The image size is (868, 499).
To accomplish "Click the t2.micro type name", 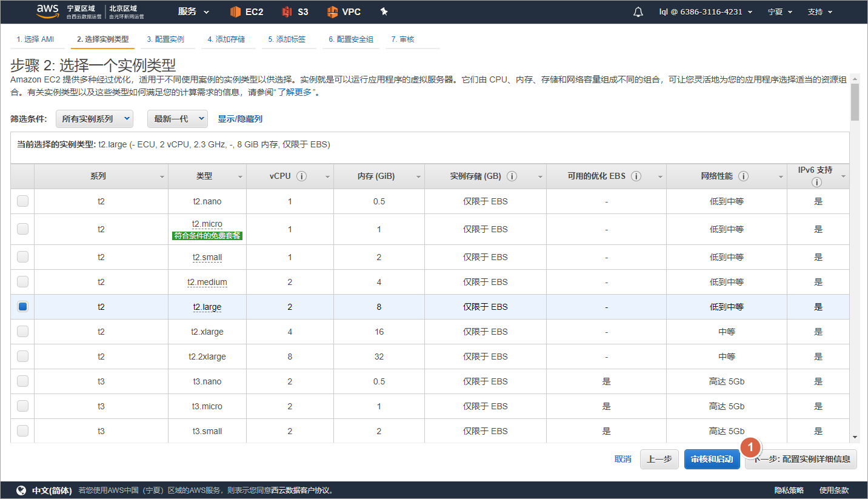I will click(x=207, y=224).
